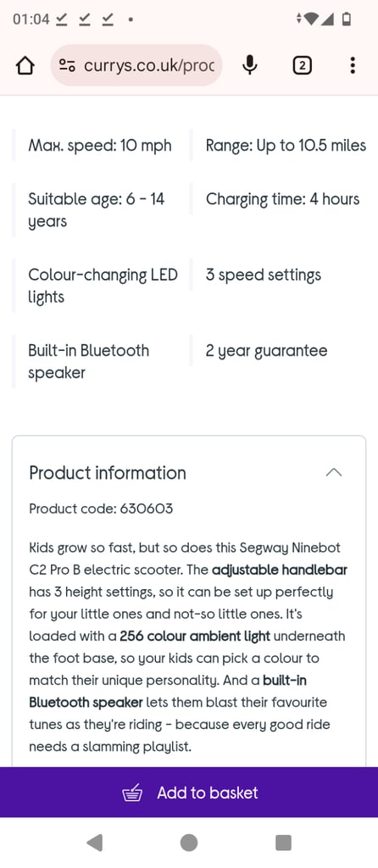Viewport: 378px width, 868px height.
Task: Open the Chrome three-dot overflow menu
Action: [353, 66]
